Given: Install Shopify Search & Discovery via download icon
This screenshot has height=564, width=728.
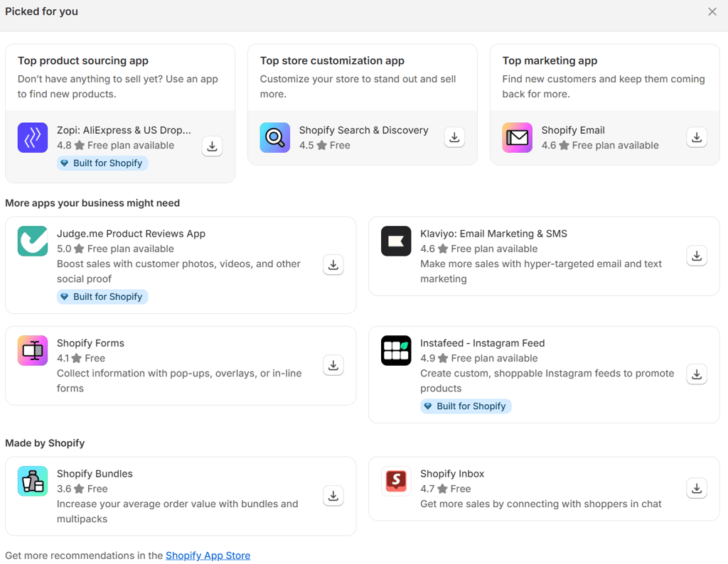Looking at the screenshot, I should point(454,137).
